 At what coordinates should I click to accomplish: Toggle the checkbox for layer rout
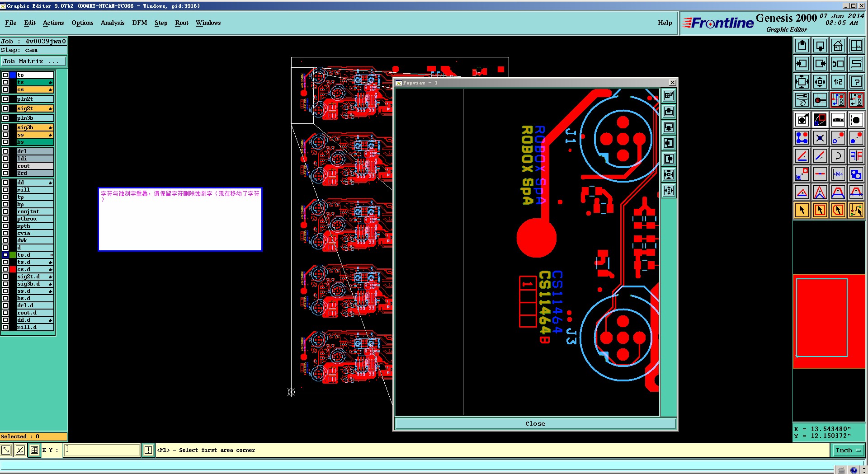[x=5, y=166]
